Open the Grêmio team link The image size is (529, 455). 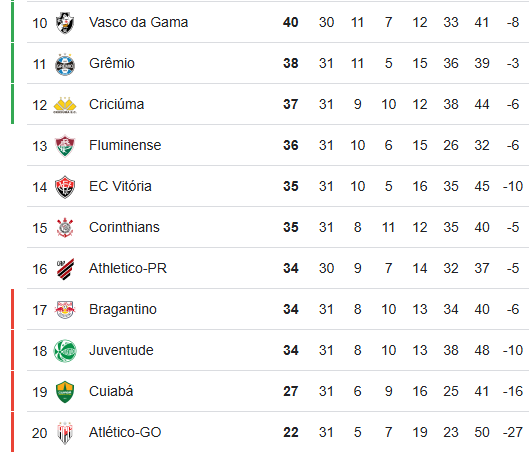pyautogui.click(x=112, y=63)
